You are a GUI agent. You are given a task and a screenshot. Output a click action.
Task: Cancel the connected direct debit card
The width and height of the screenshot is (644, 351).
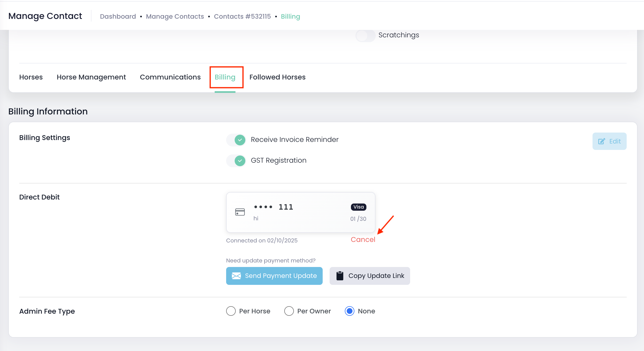(363, 240)
